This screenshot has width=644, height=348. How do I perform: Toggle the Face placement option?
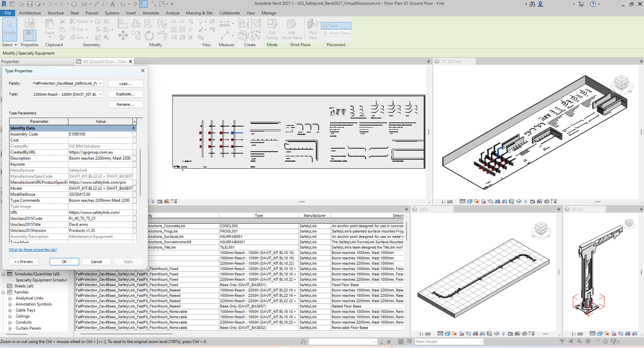[x=336, y=25]
